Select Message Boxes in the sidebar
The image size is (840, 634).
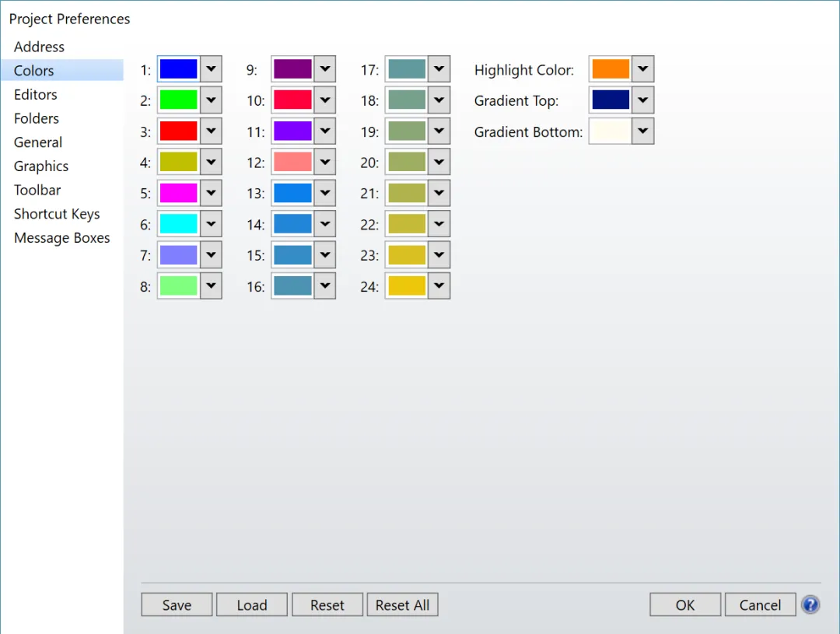(62, 238)
